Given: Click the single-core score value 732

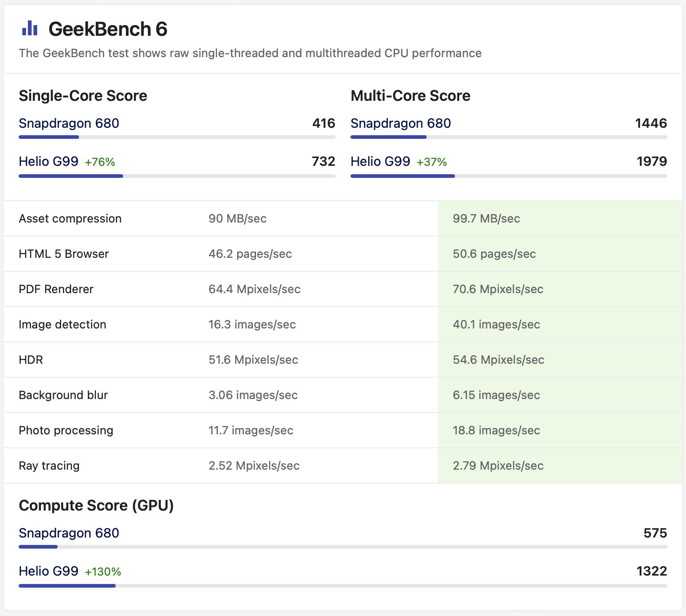Looking at the screenshot, I should point(323,161).
